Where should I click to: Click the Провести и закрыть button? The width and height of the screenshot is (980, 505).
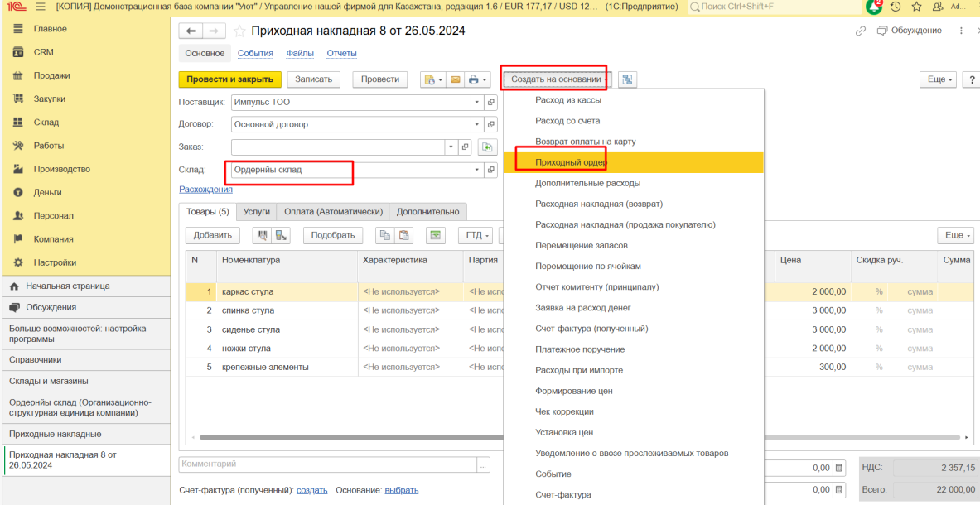[229, 79]
